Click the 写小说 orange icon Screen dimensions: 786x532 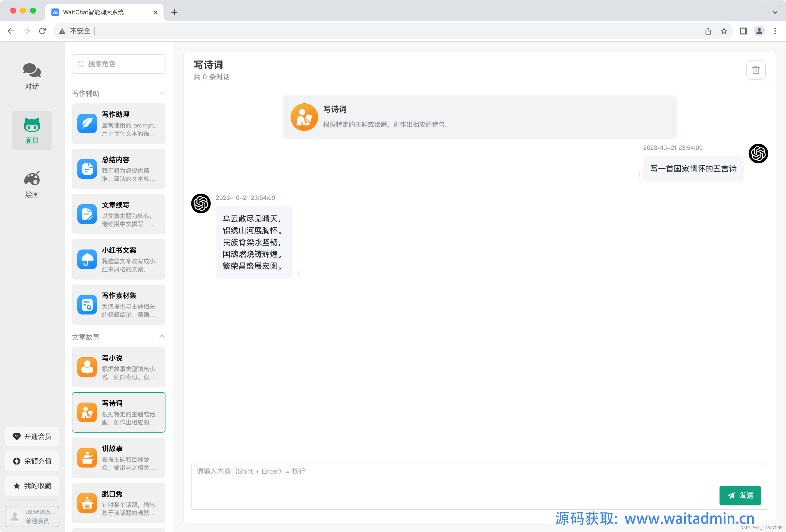click(x=87, y=367)
